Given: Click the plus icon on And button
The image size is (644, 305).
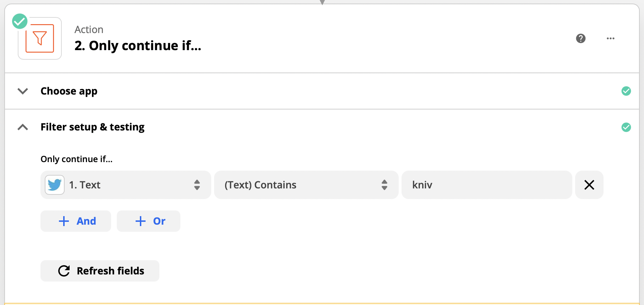Looking at the screenshot, I should (64, 221).
